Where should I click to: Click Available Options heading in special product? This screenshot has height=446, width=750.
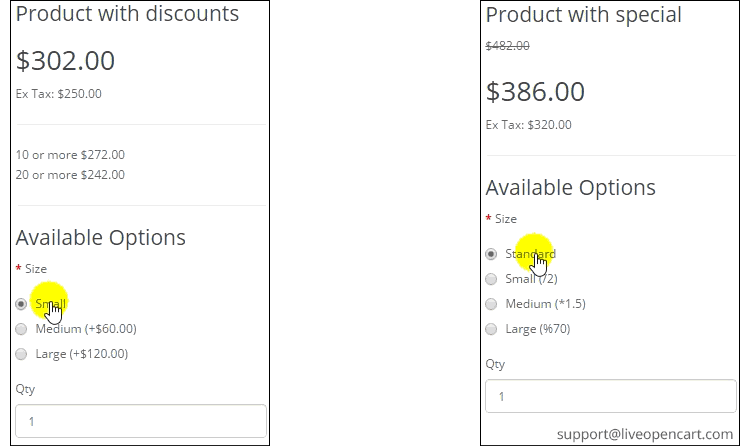(x=571, y=188)
